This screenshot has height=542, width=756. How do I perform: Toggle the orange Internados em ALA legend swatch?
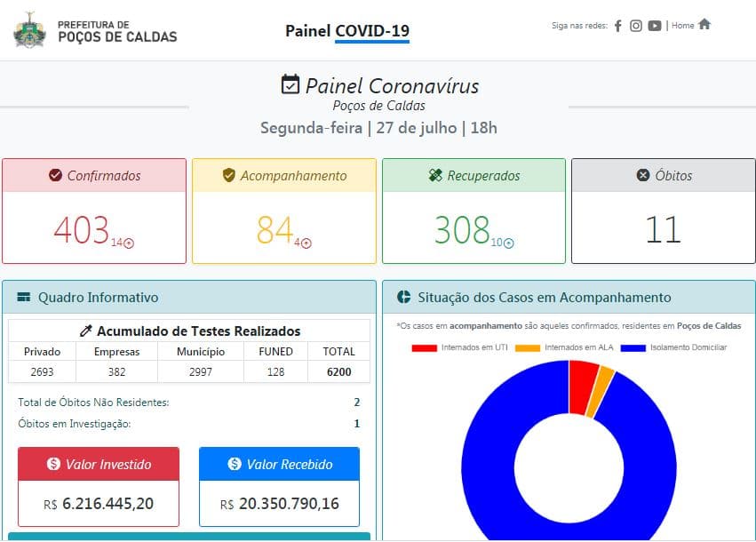528,347
